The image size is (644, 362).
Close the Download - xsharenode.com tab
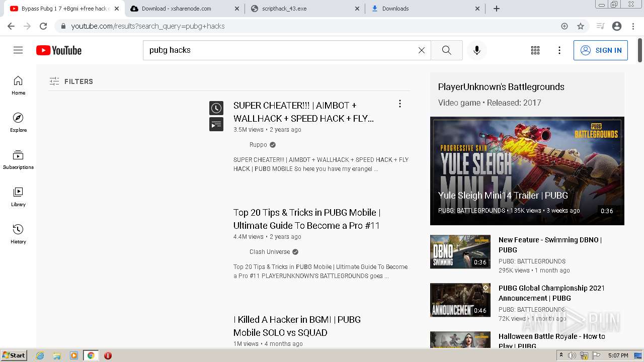tap(237, 9)
